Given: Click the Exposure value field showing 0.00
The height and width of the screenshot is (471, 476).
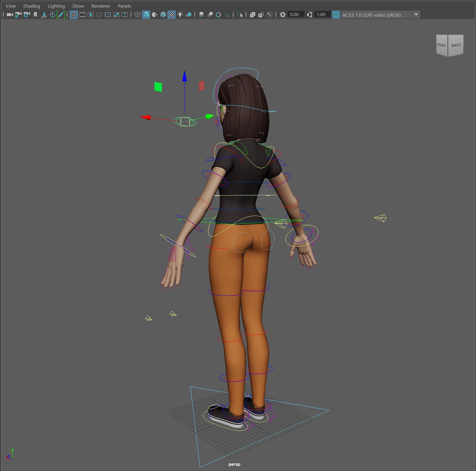Looking at the screenshot, I should [x=295, y=15].
